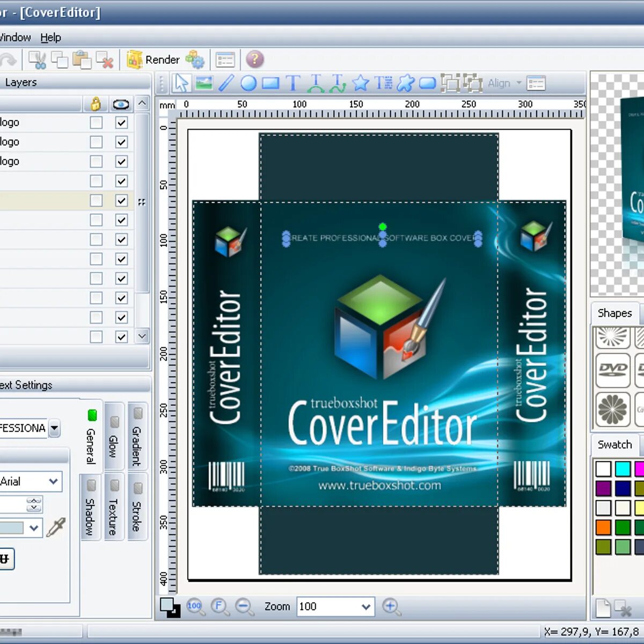
Task: Click the Cut scissors icon
Action: pyautogui.click(x=37, y=60)
